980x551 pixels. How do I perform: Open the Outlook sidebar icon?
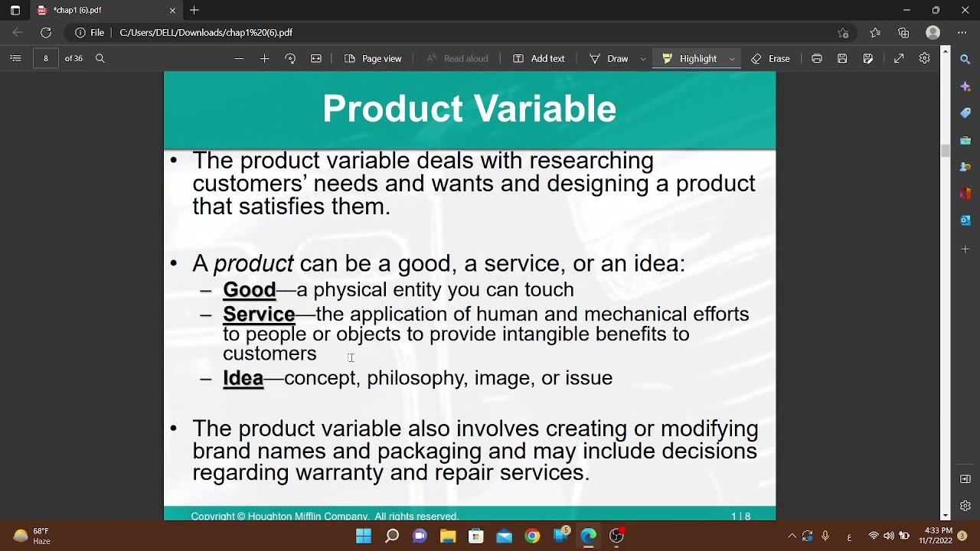pos(965,220)
